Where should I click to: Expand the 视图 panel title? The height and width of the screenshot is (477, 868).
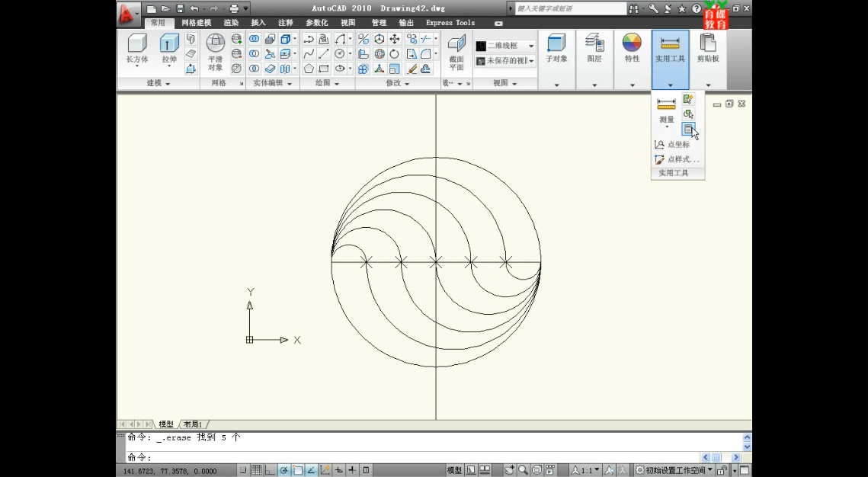pyautogui.click(x=504, y=83)
